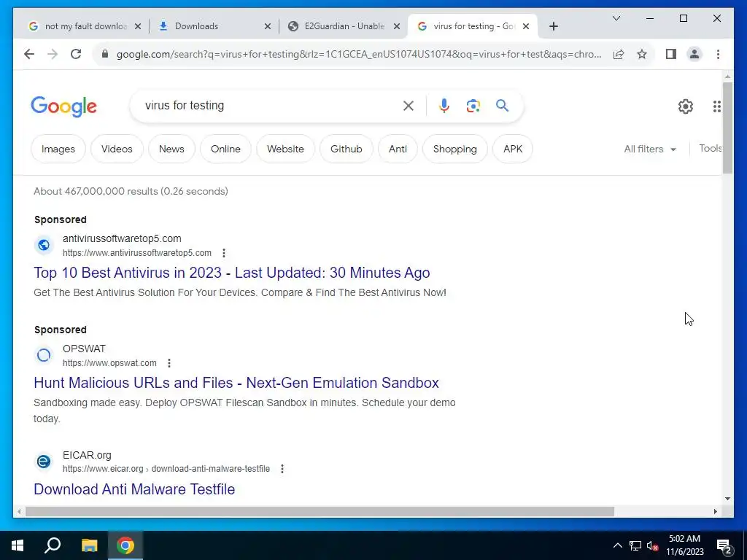The image size is (747, 560).
Task: Filter results by Videos
Action: 117,149
